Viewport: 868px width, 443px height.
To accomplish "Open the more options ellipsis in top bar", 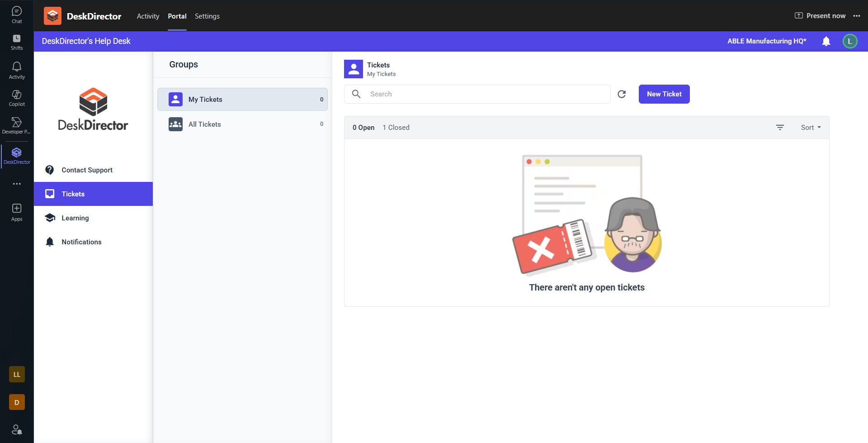I will [x=857, y=16].
